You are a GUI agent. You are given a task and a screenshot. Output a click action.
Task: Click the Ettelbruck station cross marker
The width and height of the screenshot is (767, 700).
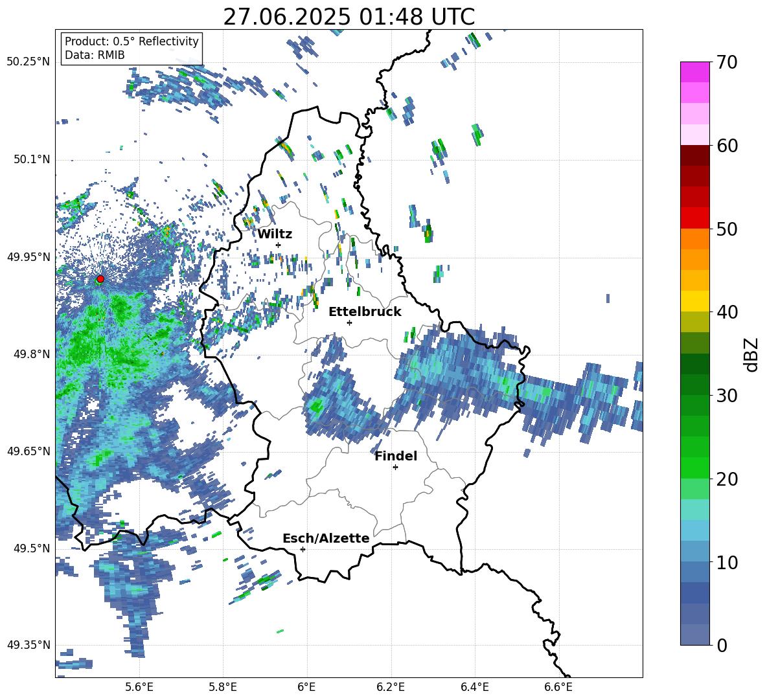349,322
